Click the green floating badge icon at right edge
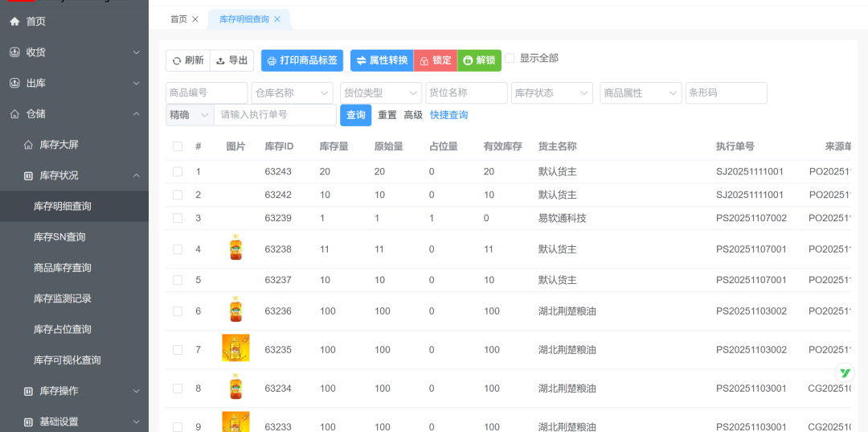The image size is (868, 432). pyautogui.click(x=844, y=372)
